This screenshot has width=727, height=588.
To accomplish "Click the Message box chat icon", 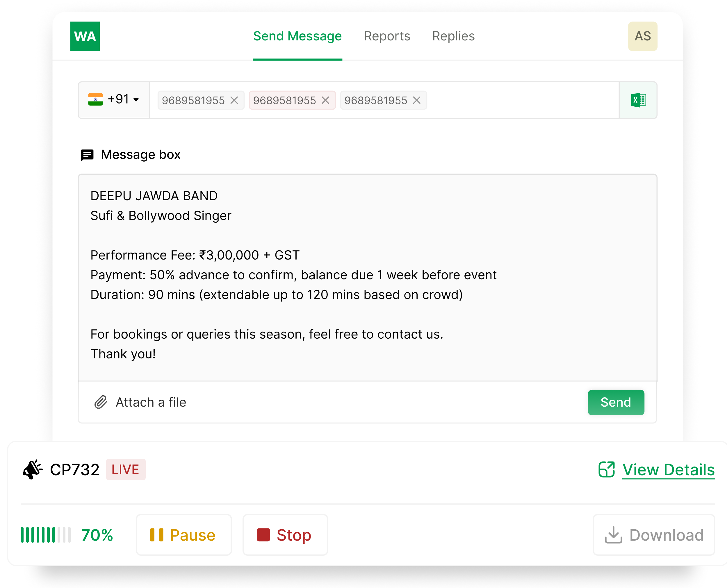I will tap(87, 155).
